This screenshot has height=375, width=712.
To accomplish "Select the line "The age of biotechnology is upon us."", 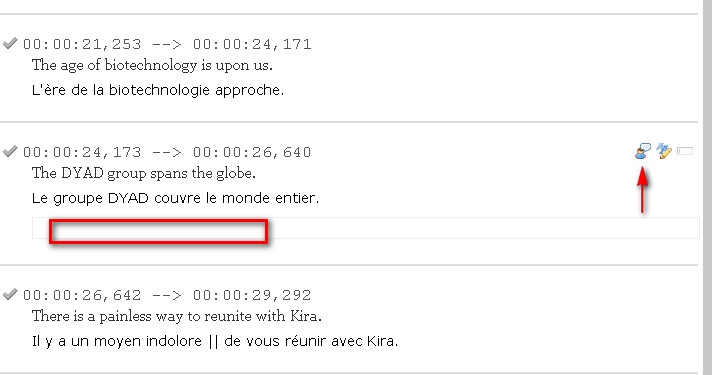I will (x=152, y=65).
